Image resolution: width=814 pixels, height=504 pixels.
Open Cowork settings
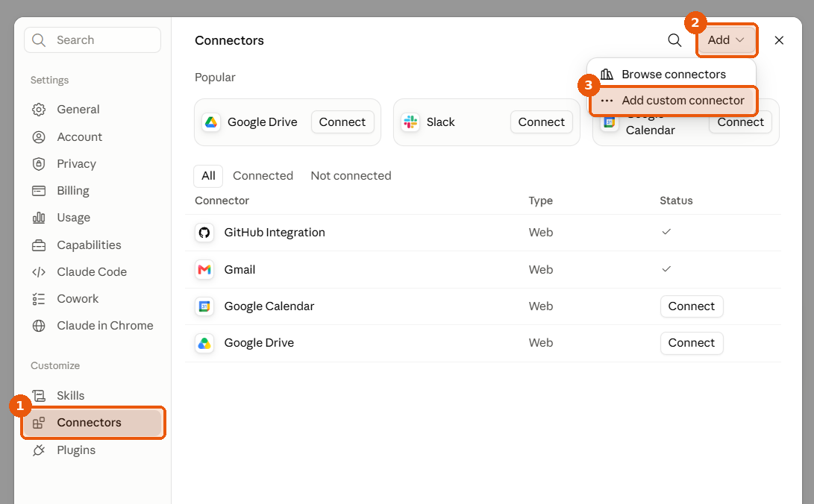point(93,299)
